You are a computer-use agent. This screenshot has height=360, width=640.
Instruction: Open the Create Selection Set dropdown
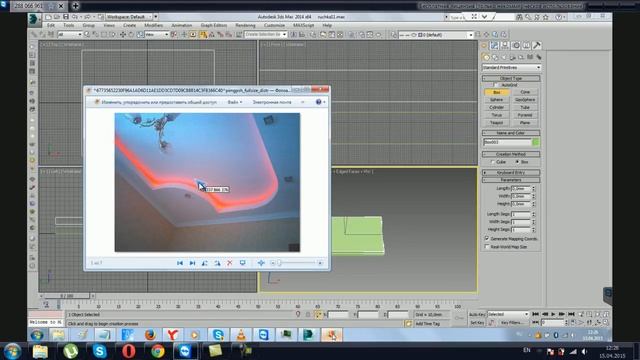[265, 35]
